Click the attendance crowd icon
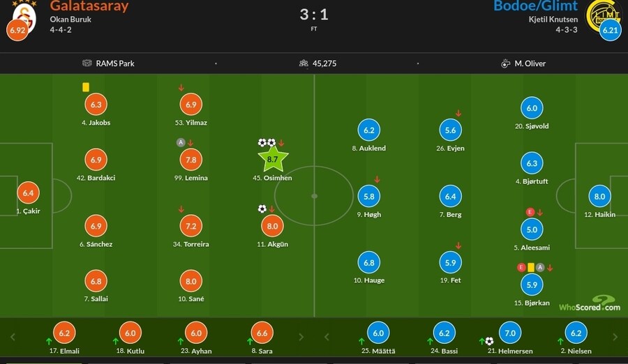This screenshot has height=364, width=628. (x=304, y=63)
